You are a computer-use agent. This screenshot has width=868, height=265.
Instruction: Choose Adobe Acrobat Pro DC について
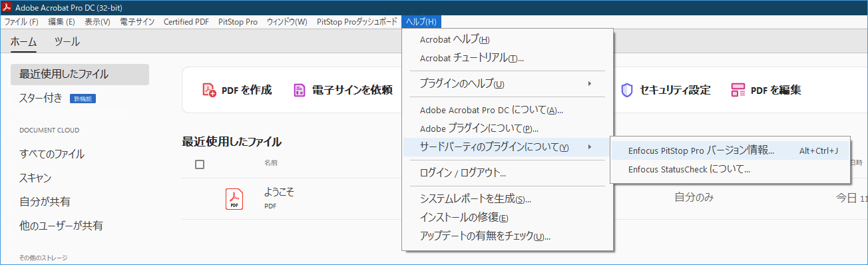pos(507,110)
